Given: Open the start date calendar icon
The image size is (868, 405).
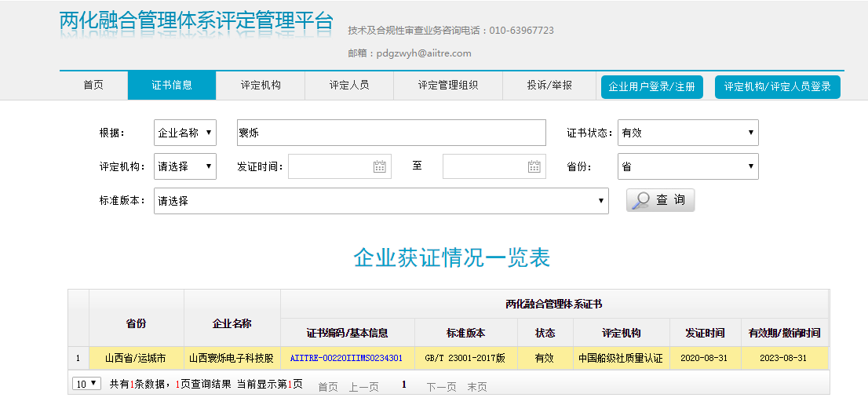Looking at the screenshot, I should (x=380, y=166).
